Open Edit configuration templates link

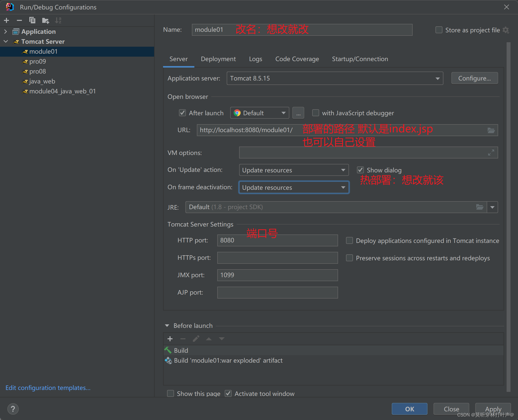48,388
